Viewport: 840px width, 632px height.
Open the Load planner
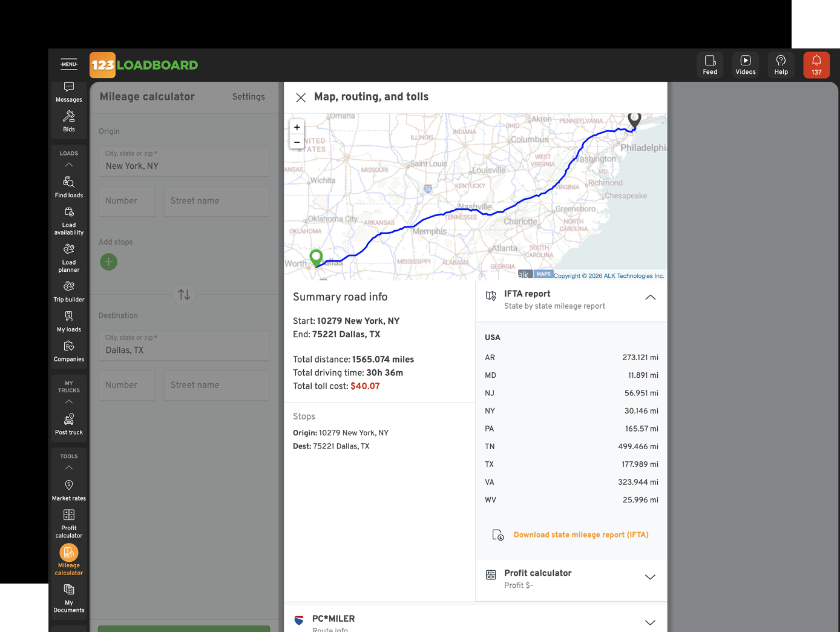coord(69,258)
